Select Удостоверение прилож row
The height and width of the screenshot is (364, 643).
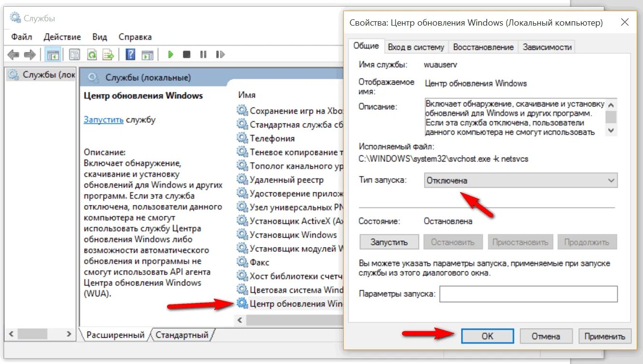coord(290,193)
